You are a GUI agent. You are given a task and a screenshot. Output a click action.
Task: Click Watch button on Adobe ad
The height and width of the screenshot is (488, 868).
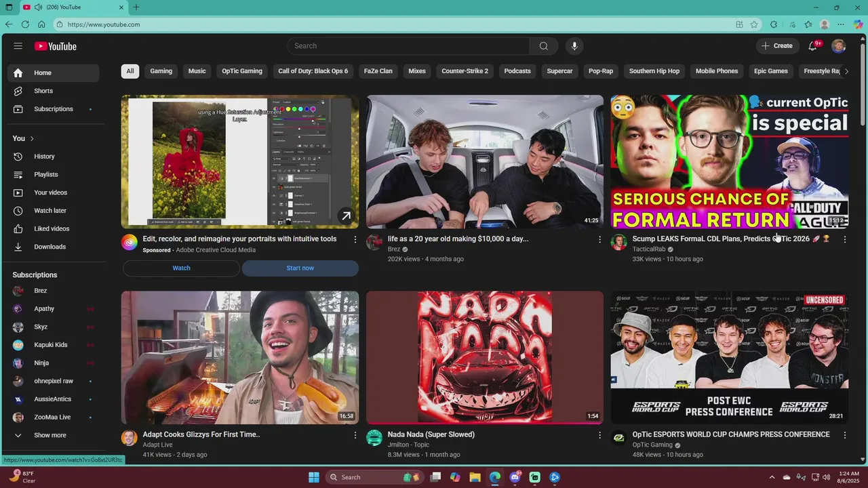(181, 268)
